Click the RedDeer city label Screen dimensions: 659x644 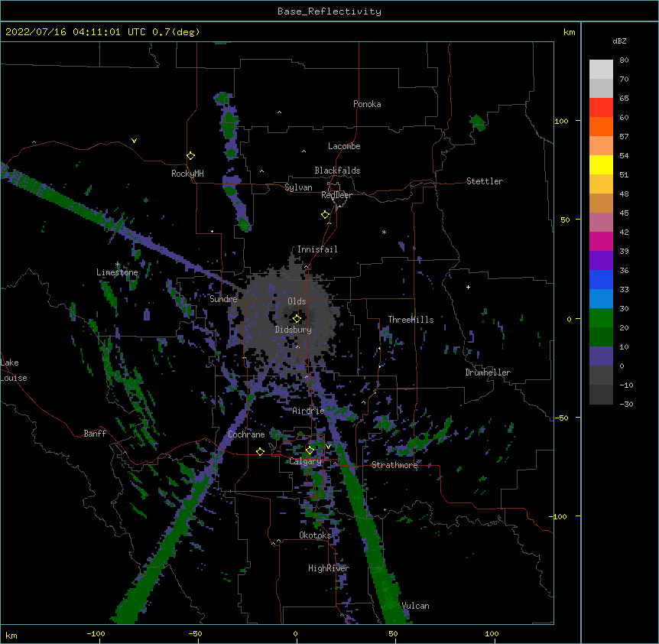pos(336,195)
